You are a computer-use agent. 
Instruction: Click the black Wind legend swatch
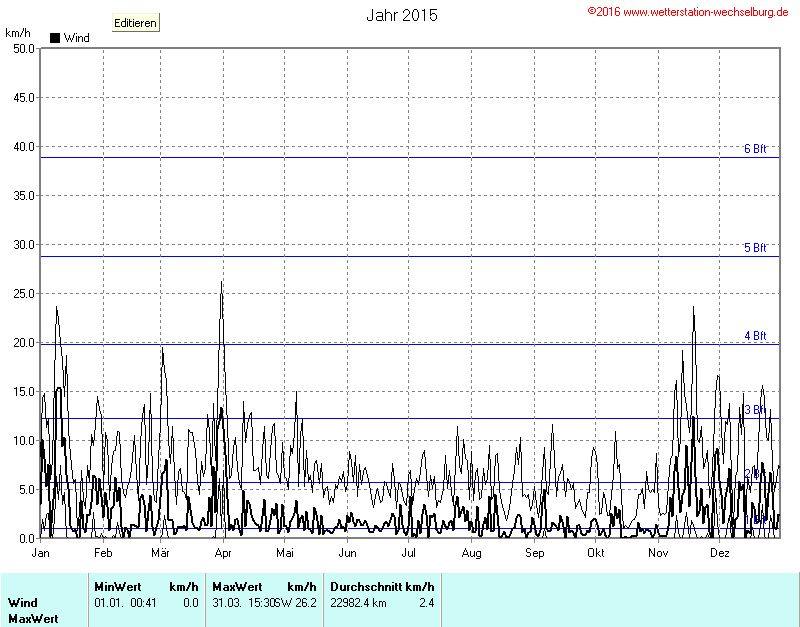pos(55,38)
